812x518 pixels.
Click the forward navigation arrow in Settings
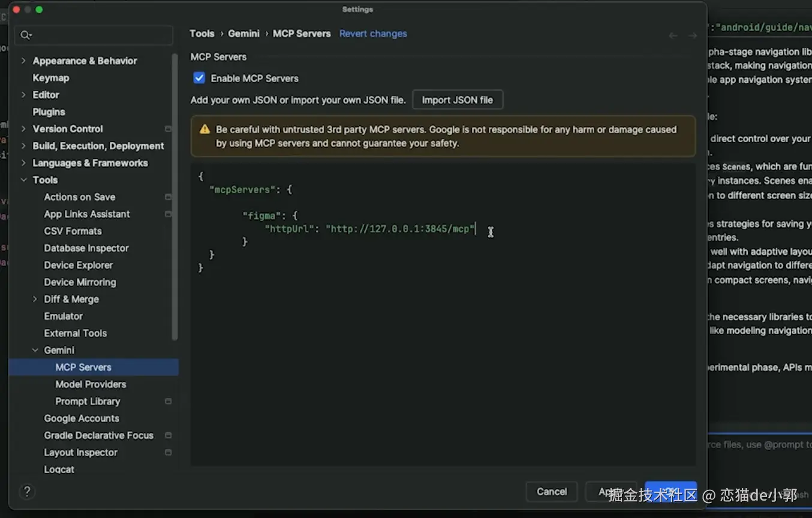[693, 36]
